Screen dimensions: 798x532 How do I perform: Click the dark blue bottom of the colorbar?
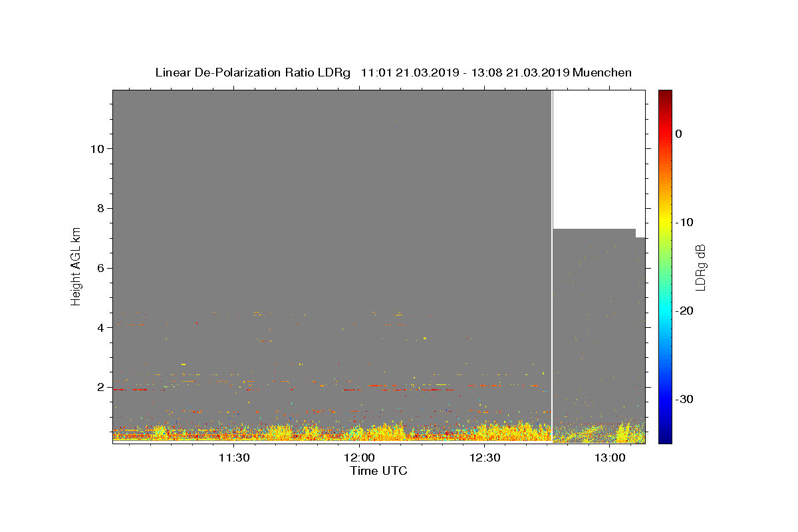(665, 436)
